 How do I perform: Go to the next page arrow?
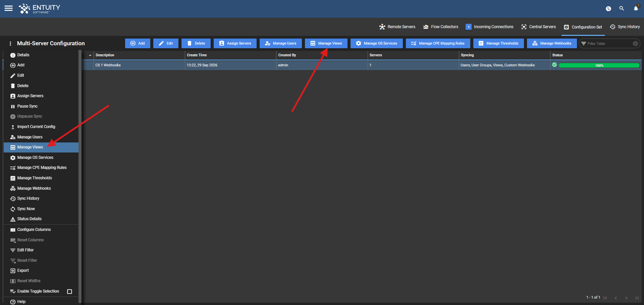pos(626,298)
